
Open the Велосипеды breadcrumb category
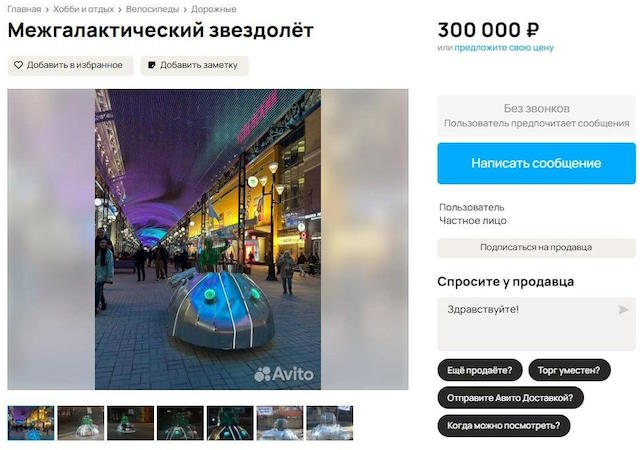tap(152, 9)
